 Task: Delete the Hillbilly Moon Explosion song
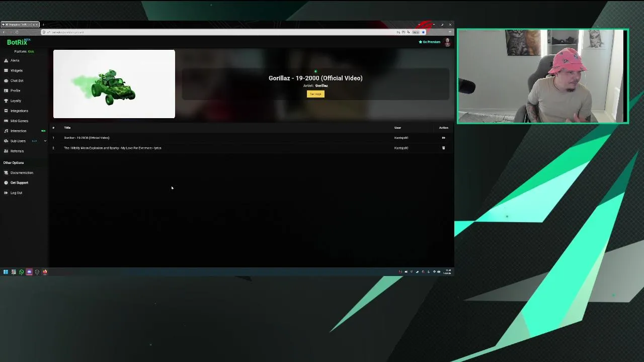(443, 148)
